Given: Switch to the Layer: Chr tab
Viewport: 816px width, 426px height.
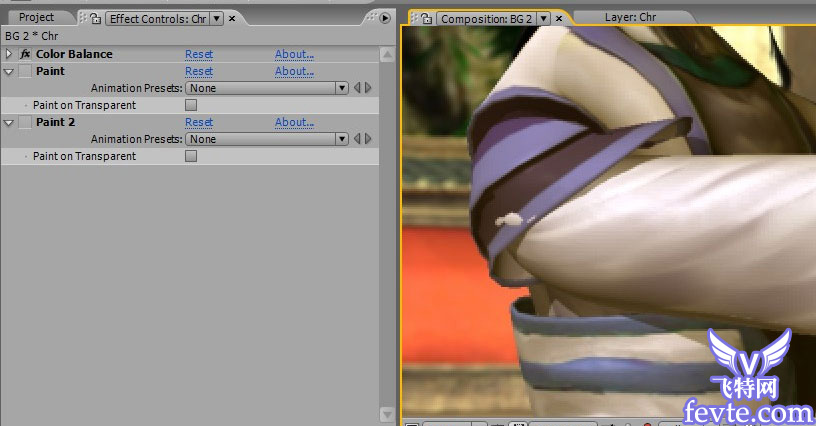Looking at the screenshot, I should coord(630,17).
